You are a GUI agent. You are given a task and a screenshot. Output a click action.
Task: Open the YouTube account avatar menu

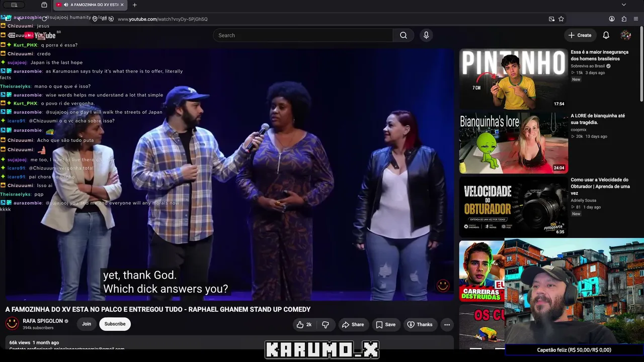pos(626,35)
